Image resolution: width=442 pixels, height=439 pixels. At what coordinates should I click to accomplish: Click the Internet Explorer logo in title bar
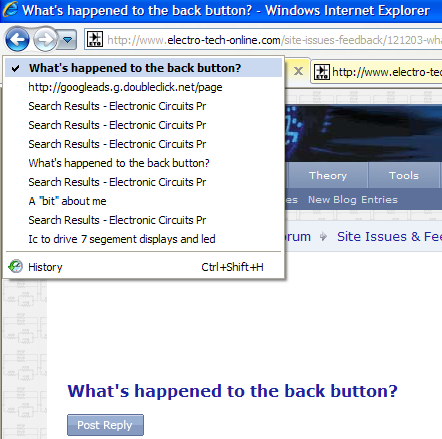click(x=10, y=9)
